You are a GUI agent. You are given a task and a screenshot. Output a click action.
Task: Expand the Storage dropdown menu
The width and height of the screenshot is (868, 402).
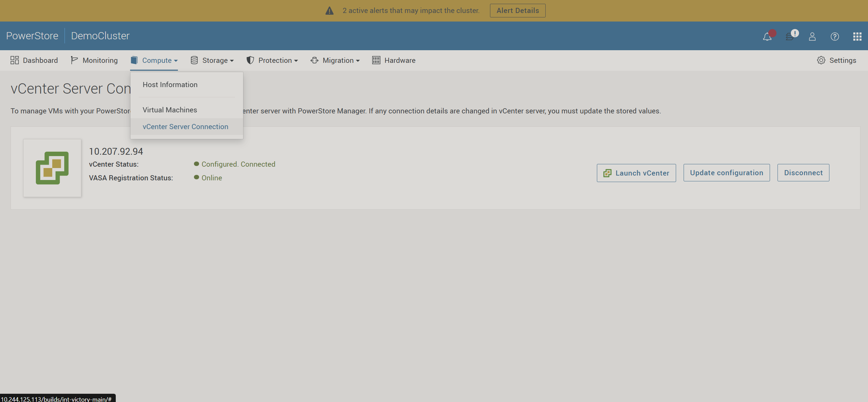click(x=212, y=60)
